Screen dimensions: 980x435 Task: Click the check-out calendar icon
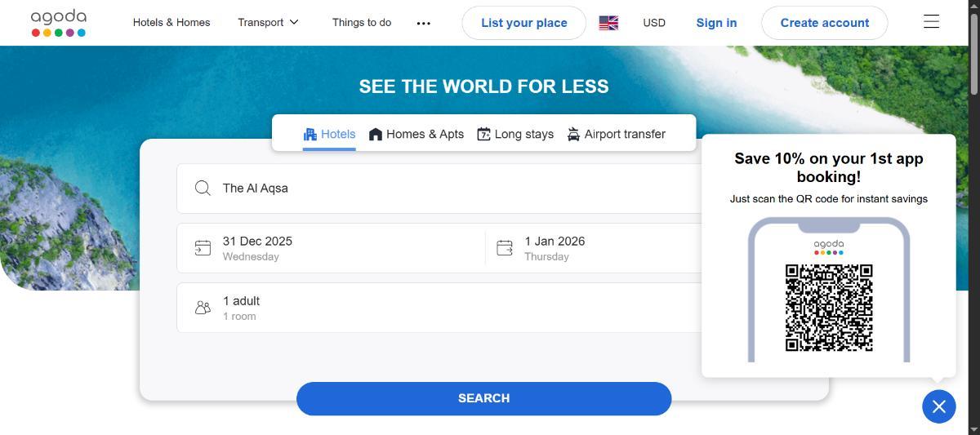pyautogui.click(x=505, y=248)
